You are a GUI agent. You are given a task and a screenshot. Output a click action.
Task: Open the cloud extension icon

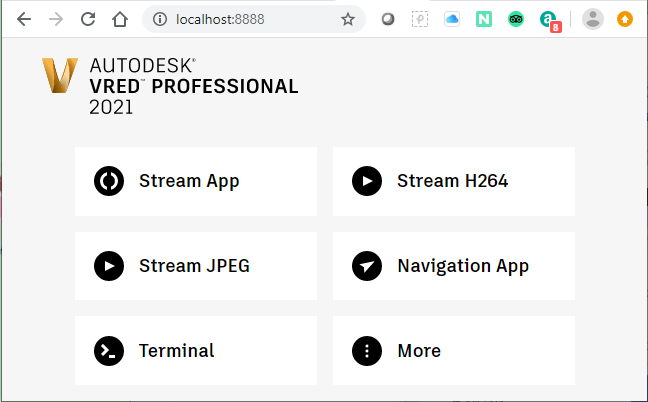coord(452,19)
